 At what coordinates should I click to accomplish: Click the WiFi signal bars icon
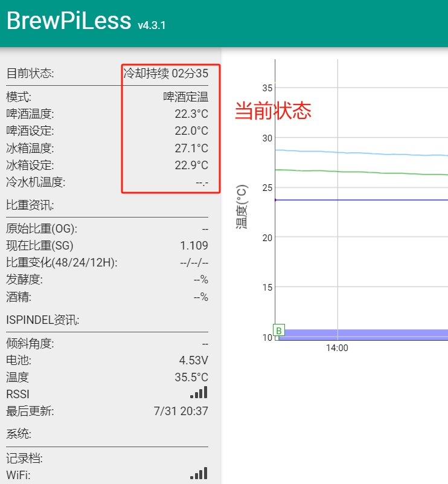click(x=199, y=474)
